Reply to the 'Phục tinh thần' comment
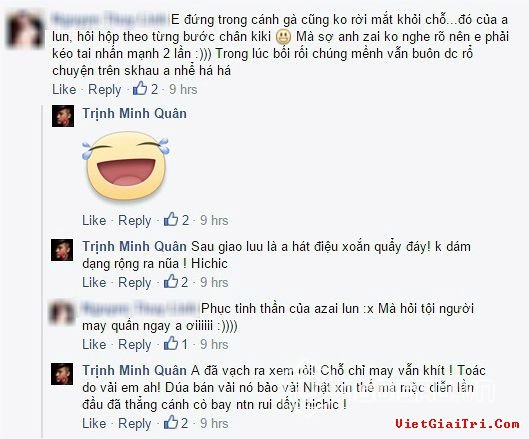 (135, 344)
